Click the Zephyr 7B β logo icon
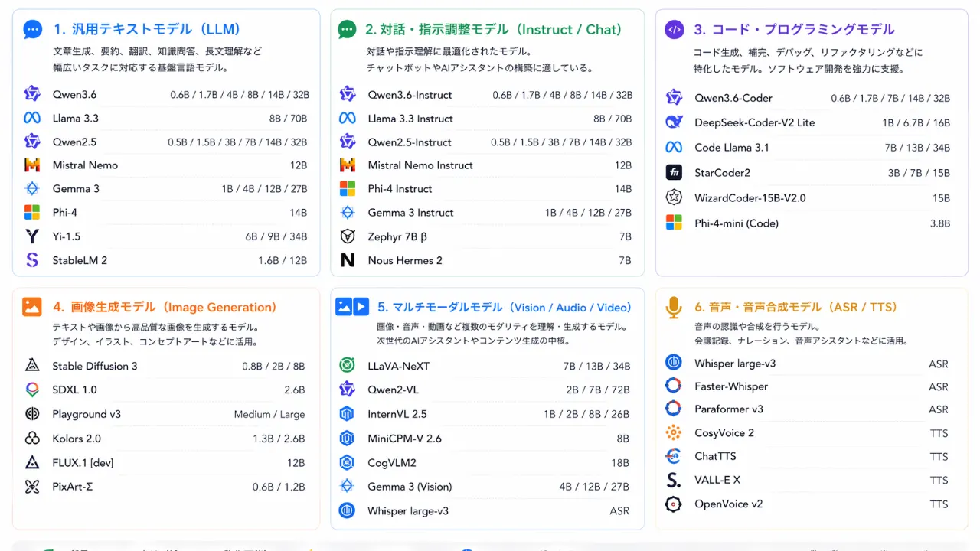The height and width of the screenshot is (551, 980). click(348, 236)
